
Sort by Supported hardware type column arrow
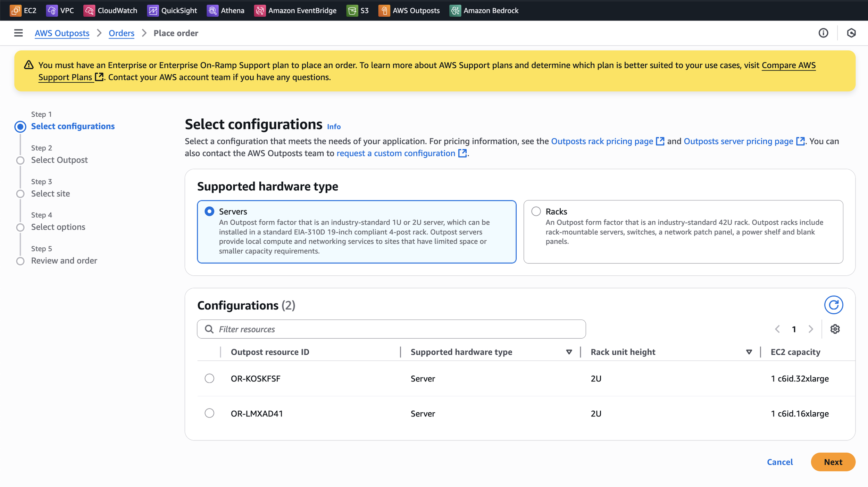(x=569, y=352)
